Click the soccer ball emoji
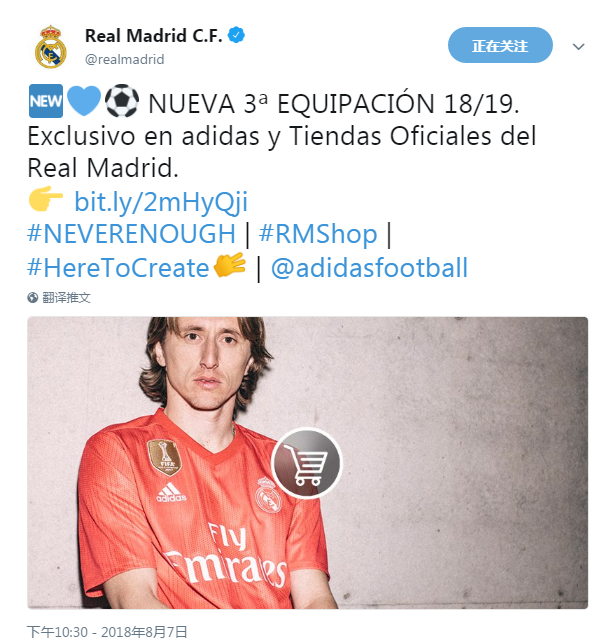 tap(122, 101)
